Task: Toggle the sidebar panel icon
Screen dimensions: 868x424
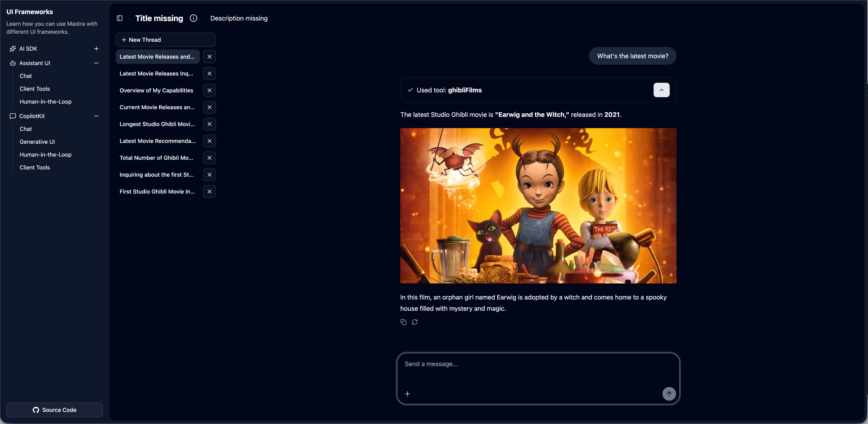Action: click(x=120, y=18)
